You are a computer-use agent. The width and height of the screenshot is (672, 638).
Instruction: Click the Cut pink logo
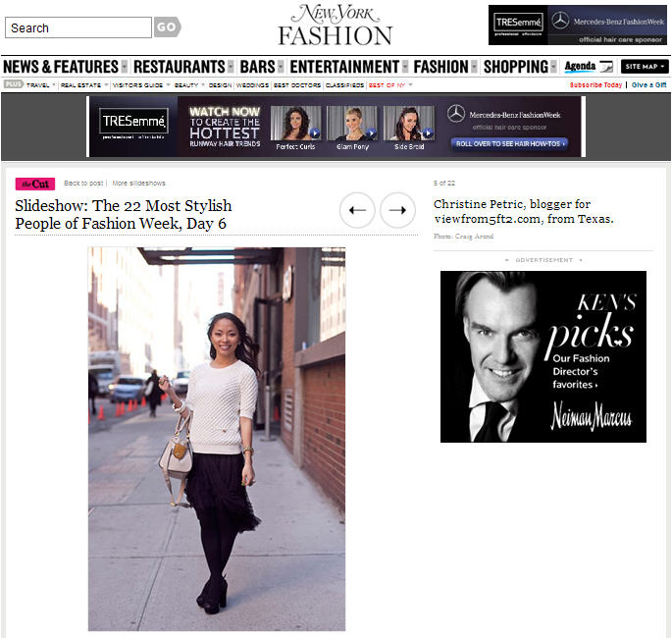click(x=35, y=184)
